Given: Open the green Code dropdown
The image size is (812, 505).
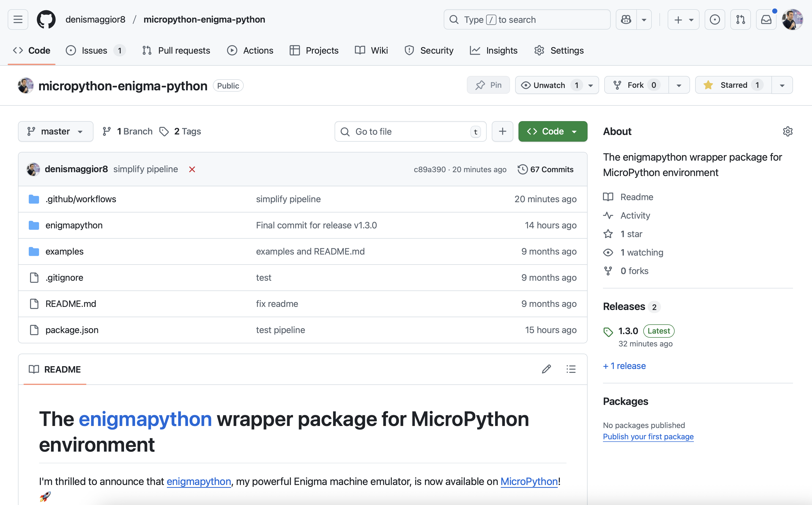Looking at the screenshot, I should (552, 131).
